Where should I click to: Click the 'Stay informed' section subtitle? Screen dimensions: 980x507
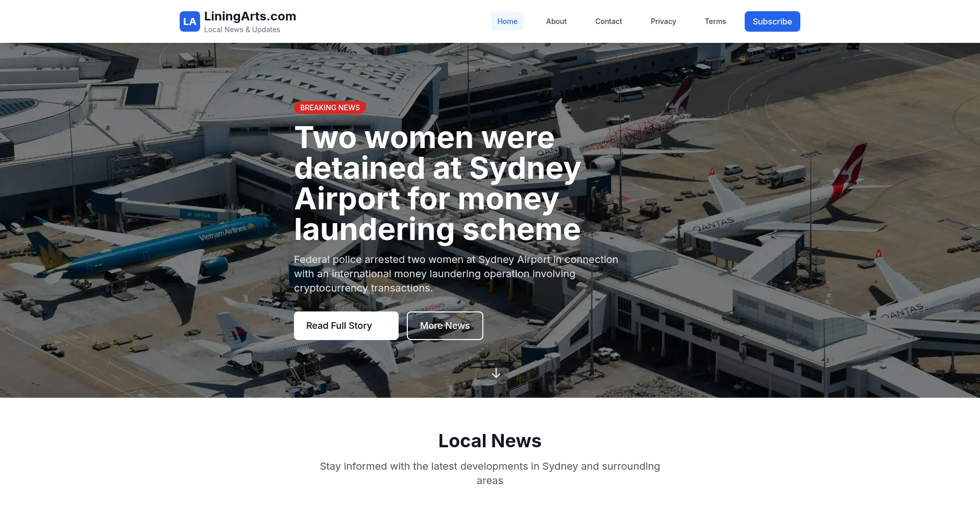489,473
